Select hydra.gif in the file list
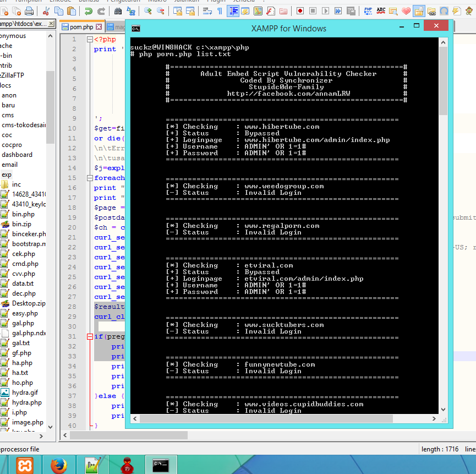The height and width of the screenshot is (474, 476). pos(25,393)
